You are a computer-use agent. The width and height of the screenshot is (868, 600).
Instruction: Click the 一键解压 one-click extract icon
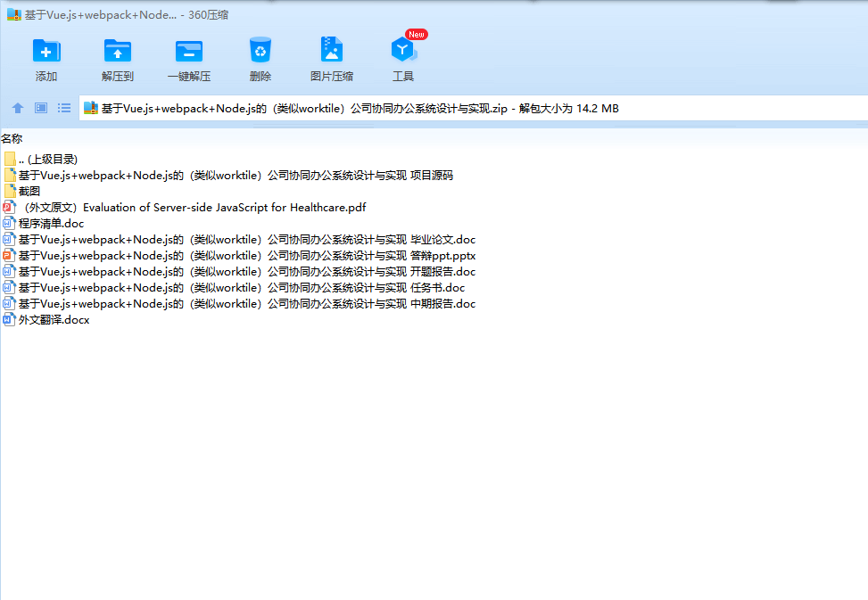tap(189, 51)
